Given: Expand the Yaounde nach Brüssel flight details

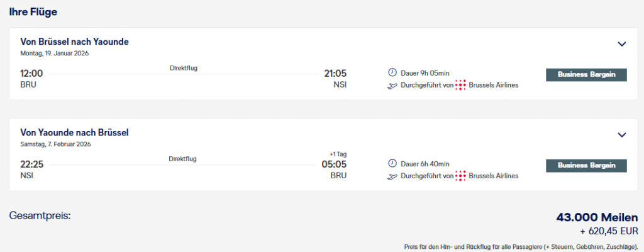Looking at the screenshot, I should coord(622,135).
